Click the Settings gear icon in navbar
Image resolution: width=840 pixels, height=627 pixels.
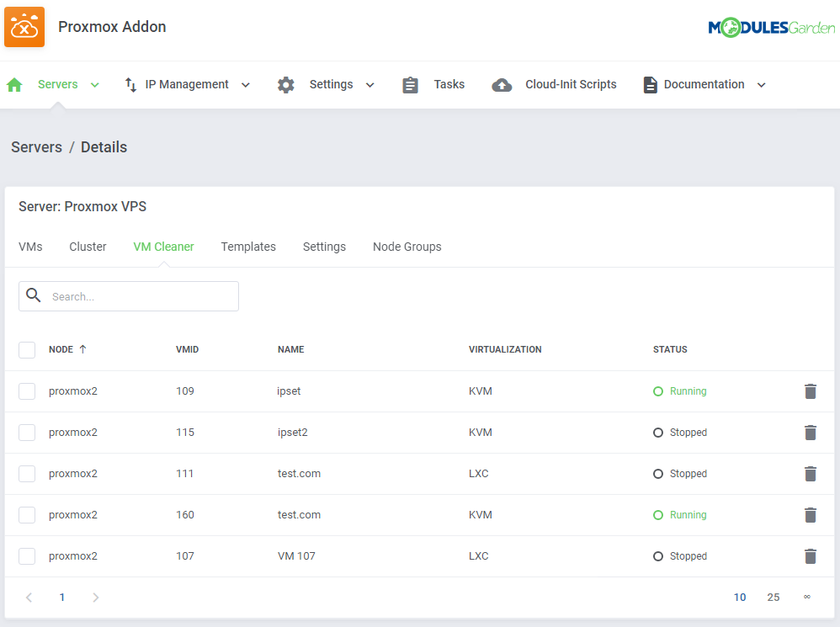point(286,85)
